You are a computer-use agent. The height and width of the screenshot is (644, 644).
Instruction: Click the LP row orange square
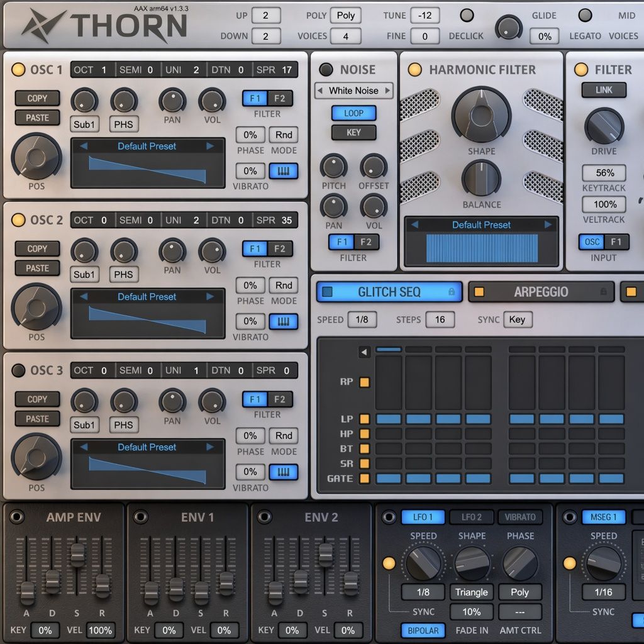point(364,419)
